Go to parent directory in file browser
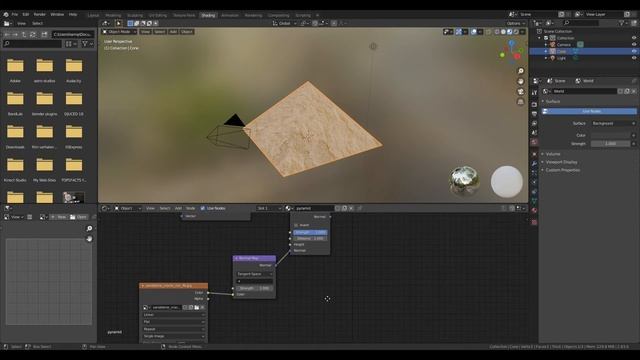The height and width of the screenshot is (360, 640). pos(24,35)
